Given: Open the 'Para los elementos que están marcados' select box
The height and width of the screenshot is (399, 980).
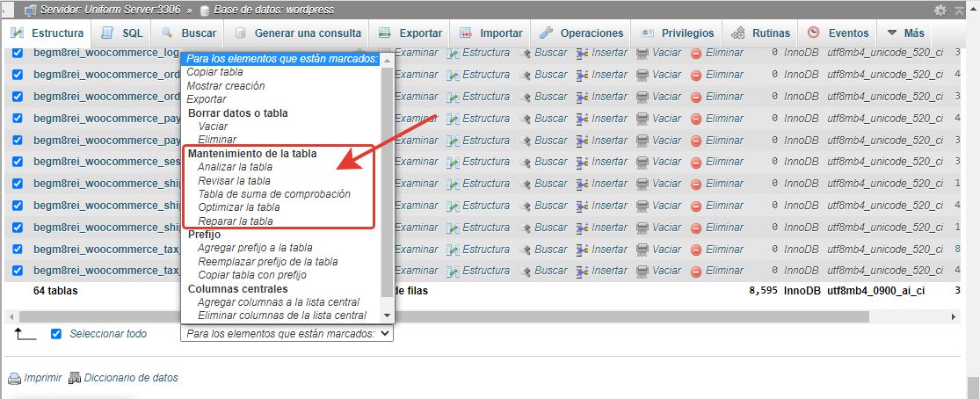Looking at the screenshot, I should coord(287,334).
